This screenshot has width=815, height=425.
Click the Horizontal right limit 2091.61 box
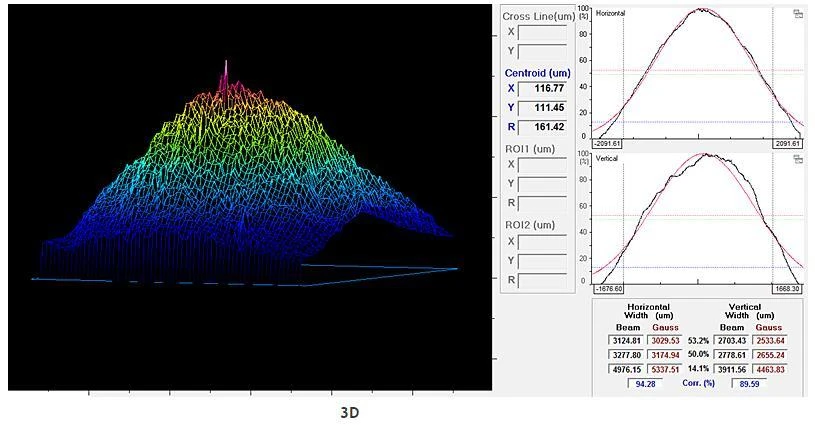[x=786, y=144]
